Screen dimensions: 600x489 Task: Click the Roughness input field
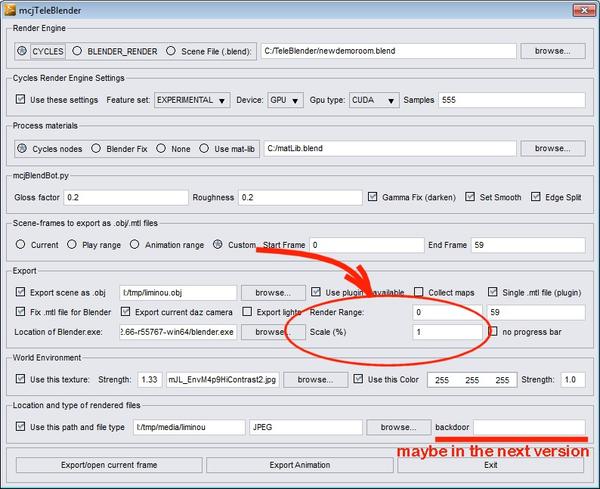(x=300, y=197)
